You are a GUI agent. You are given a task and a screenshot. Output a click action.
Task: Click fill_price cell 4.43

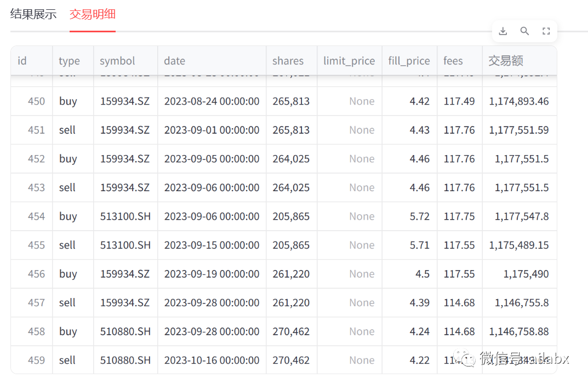point(409,130)
